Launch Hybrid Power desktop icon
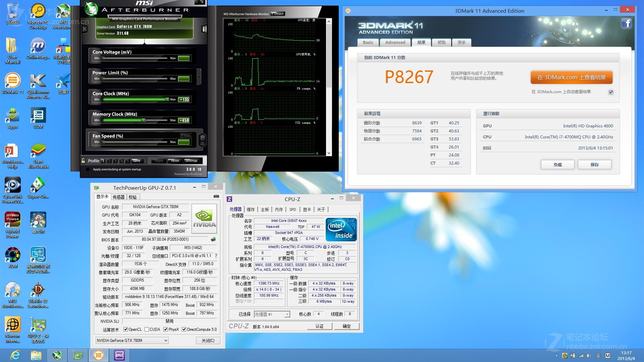The height and width of the screenshot is (362, 644). tap(12, 225)
